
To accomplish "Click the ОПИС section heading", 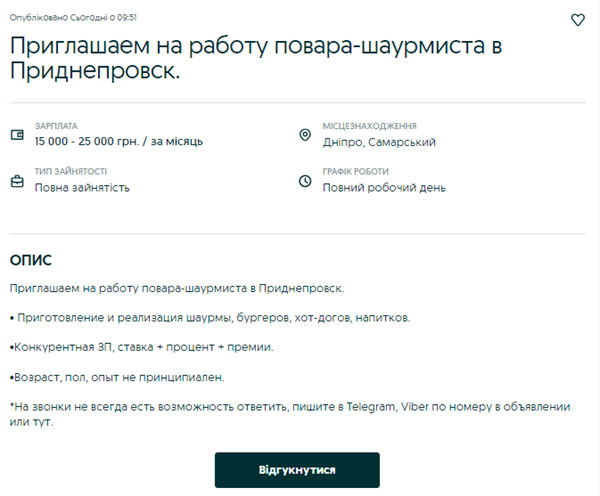I will pos(31,260).
